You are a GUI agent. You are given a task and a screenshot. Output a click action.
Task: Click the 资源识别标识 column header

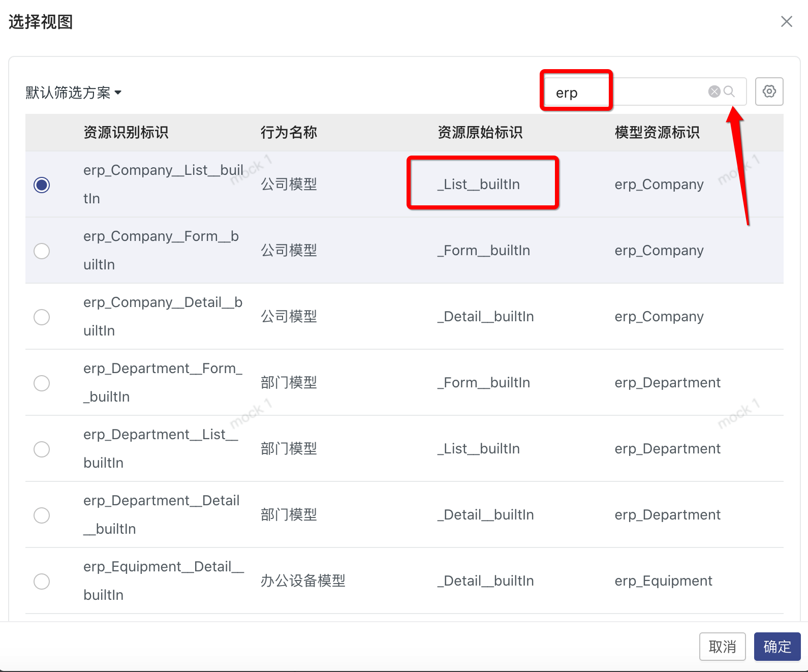click(126, 133)
